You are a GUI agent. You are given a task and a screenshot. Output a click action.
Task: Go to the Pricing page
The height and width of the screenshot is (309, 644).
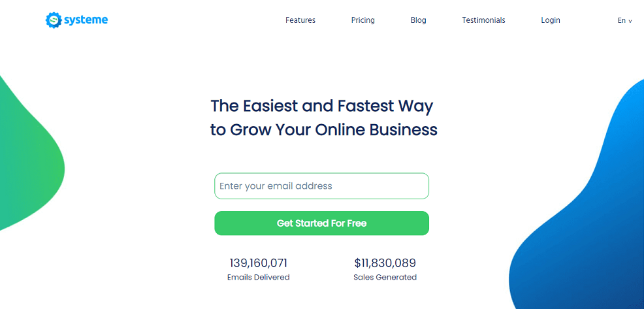[362, 20]
